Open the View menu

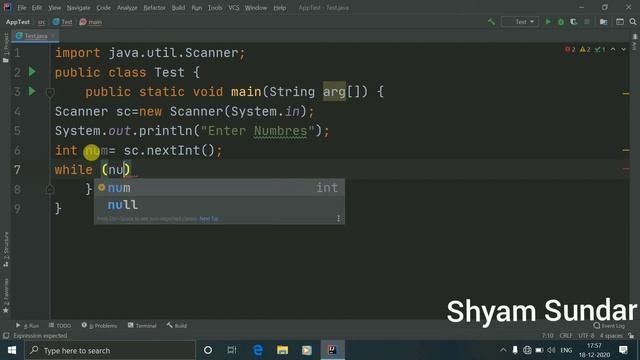(54, 8)
